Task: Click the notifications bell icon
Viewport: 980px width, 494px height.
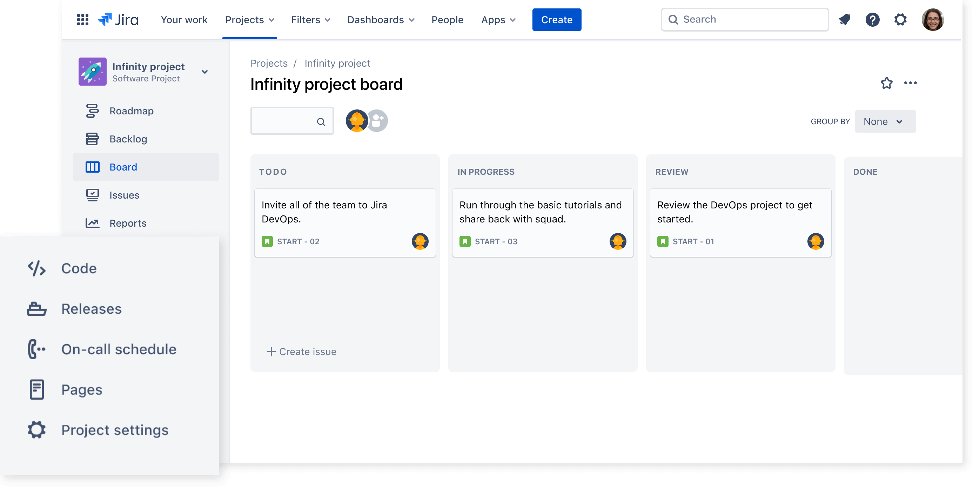Action: coord(844,20)
